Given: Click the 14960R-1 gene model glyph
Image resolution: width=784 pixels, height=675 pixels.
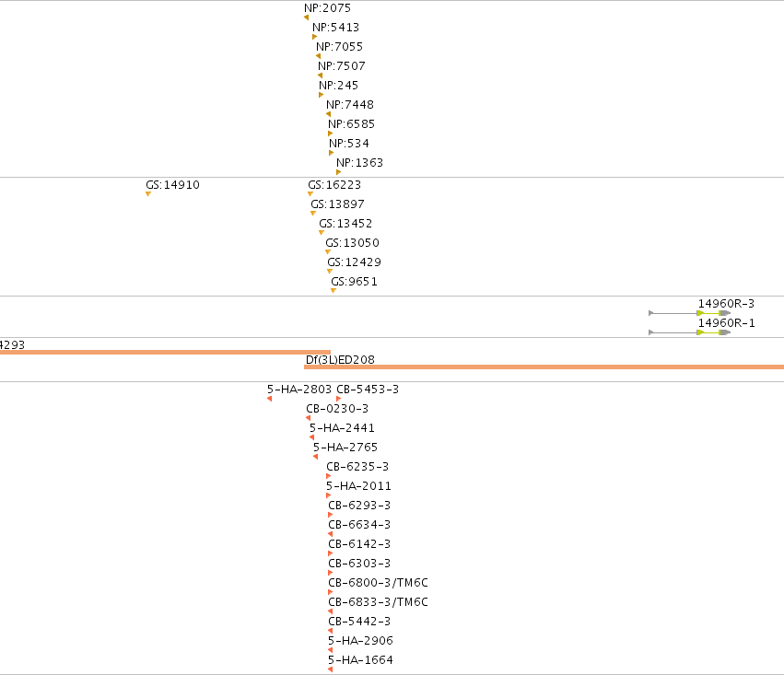Looking at the screenshot, I should pyautogui.click(x=689, y=332).
